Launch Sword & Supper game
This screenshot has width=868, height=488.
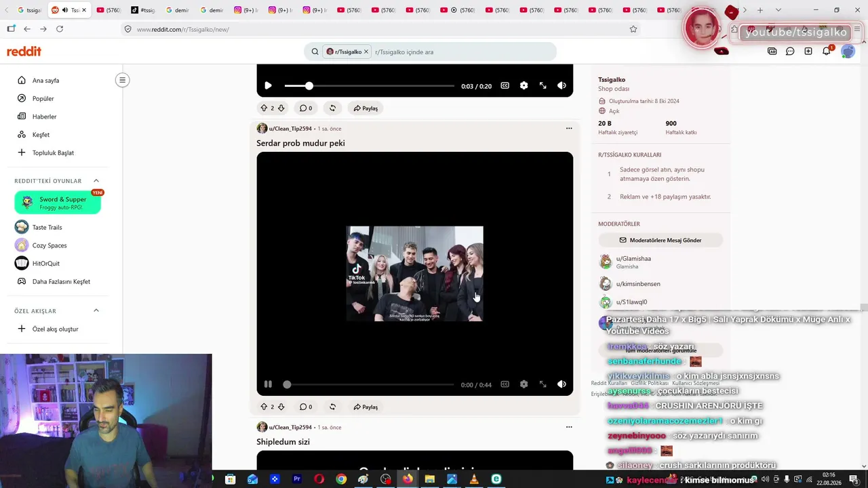[x=58, y=203]
